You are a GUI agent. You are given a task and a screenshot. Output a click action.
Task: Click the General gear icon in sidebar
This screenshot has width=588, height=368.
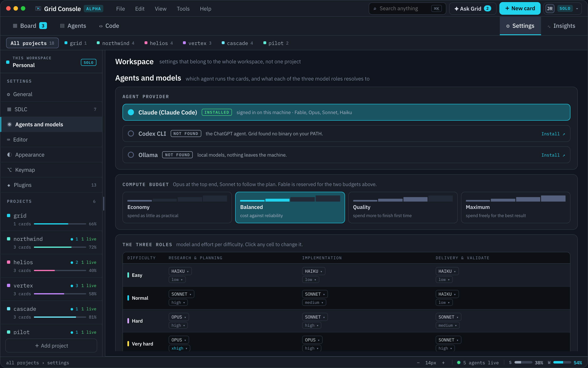[x=9, y=94]
